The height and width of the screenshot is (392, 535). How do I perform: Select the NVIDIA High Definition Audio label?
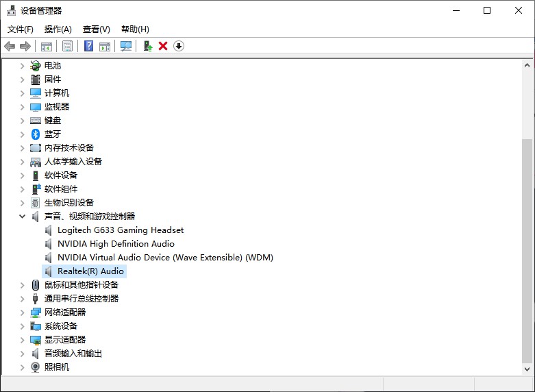pos(116,244)
